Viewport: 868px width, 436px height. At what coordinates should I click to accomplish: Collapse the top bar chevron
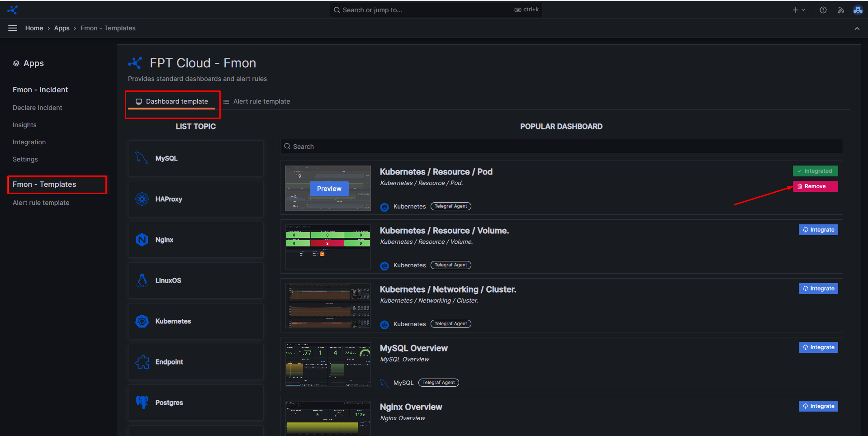(x=857, y=28)
